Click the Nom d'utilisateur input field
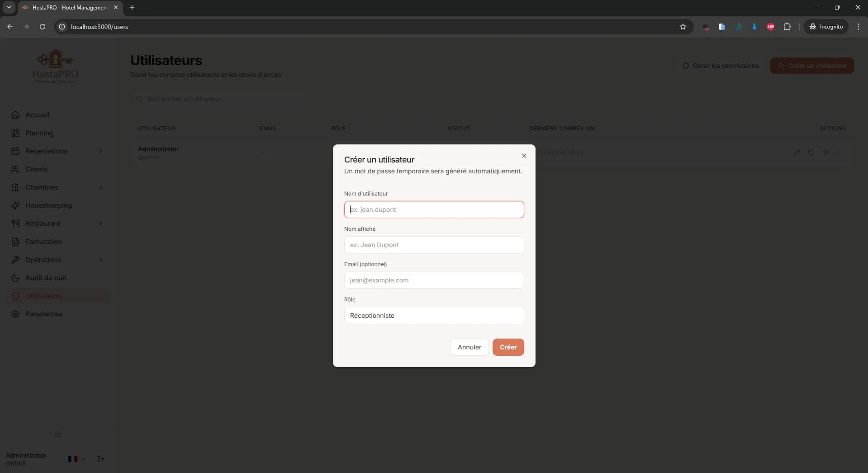Image resolution: width=868 pixels, height=473 pixels. (x=433, y=210)
